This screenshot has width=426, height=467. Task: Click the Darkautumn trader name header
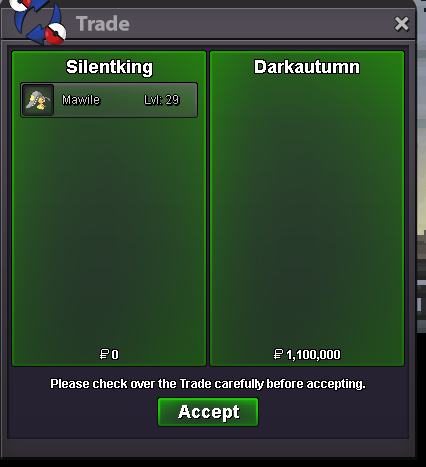tap(307, 67)
